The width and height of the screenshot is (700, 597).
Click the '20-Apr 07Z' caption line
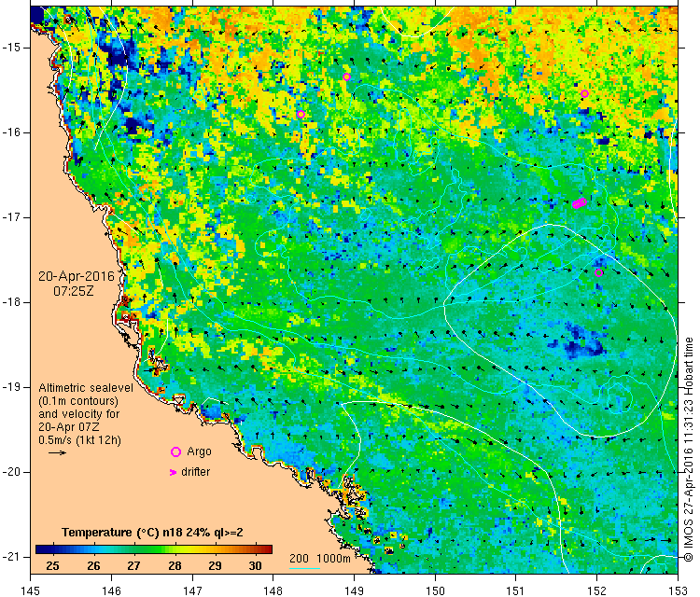(x=69, y=426)
